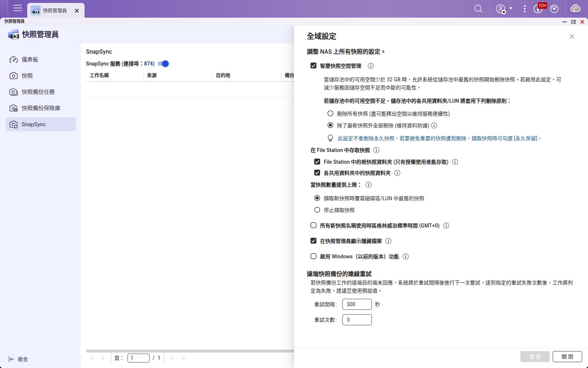Open 快照備份任務 in the sidebar

(41, 92)
